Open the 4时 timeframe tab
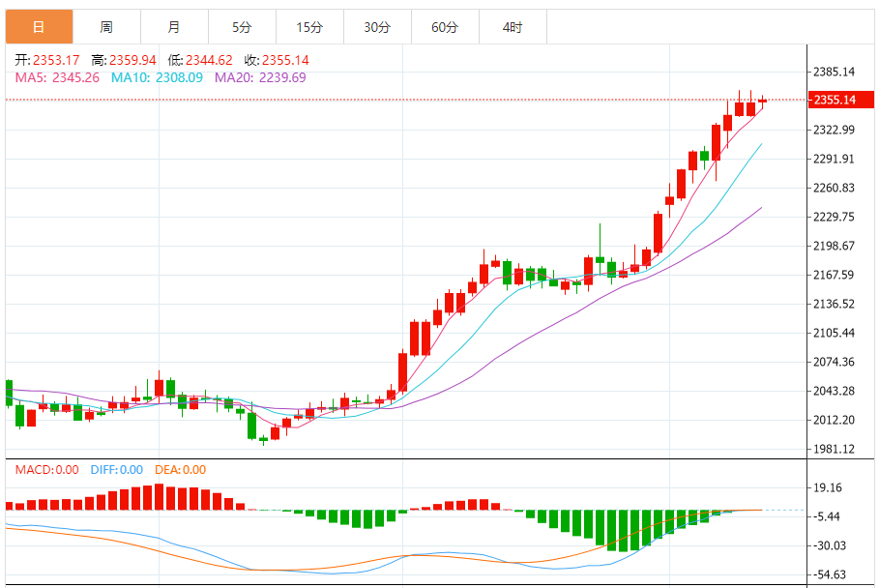Viewport: 879px width, 588px height. click(513, 27)
